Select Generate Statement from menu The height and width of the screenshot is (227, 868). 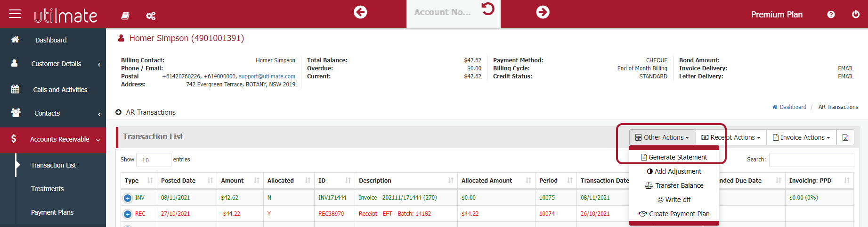click(674, 157)
